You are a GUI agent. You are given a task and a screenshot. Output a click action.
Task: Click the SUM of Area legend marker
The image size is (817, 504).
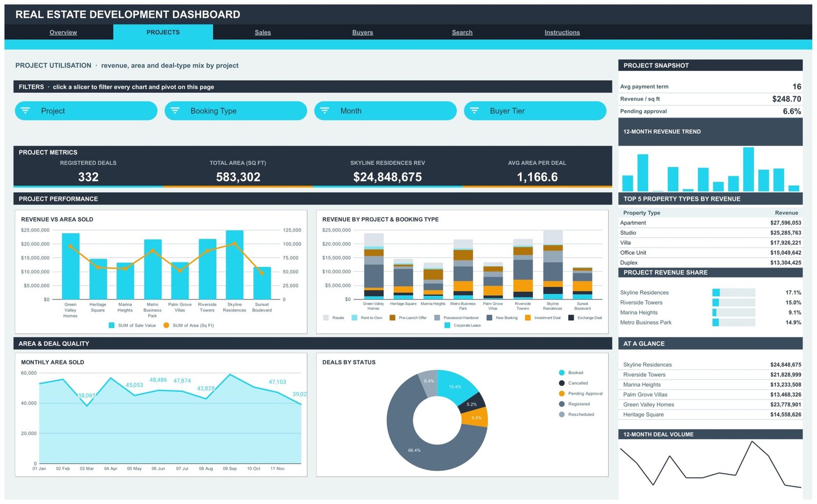point(166,325)
